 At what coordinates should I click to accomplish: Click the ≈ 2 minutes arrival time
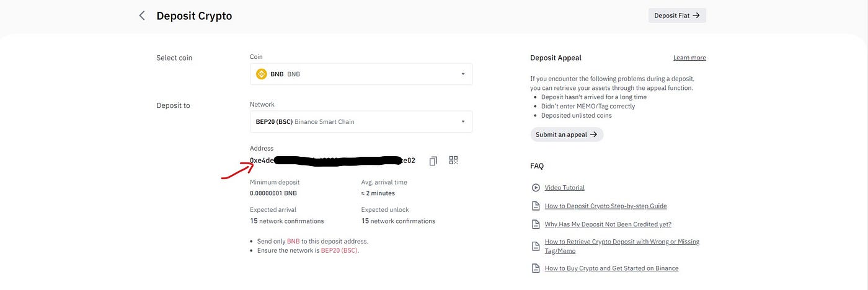pos(378,193)
